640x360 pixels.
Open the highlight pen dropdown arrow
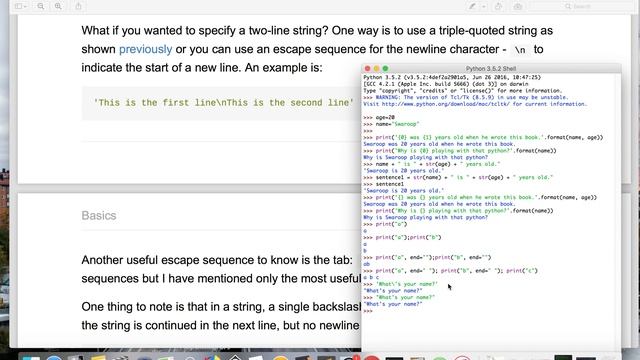tap(484, 6)
